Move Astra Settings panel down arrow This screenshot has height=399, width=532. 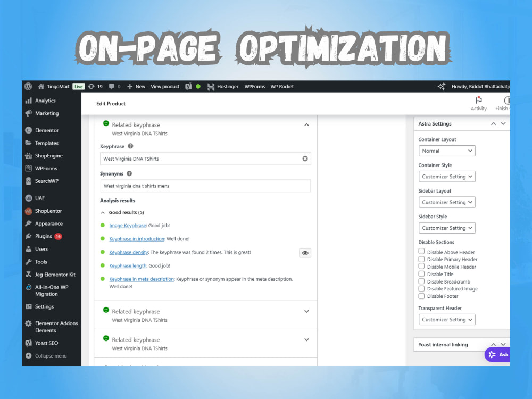click(503, 123)
